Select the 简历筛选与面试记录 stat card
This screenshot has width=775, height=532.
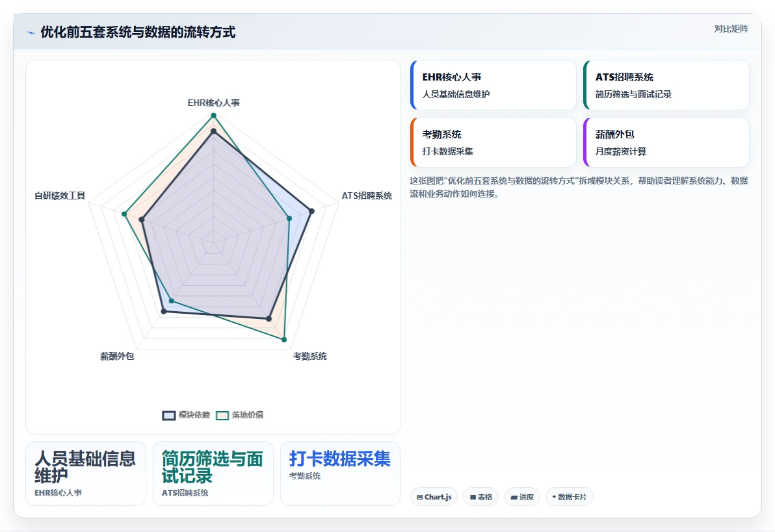[x=213, y=474]
